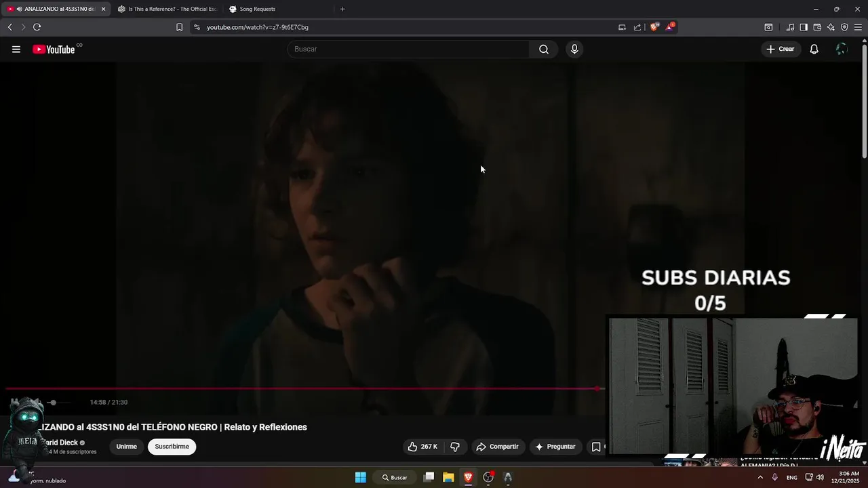
Task: Open the YouTube account avatar menu
Action: (842, 49)
